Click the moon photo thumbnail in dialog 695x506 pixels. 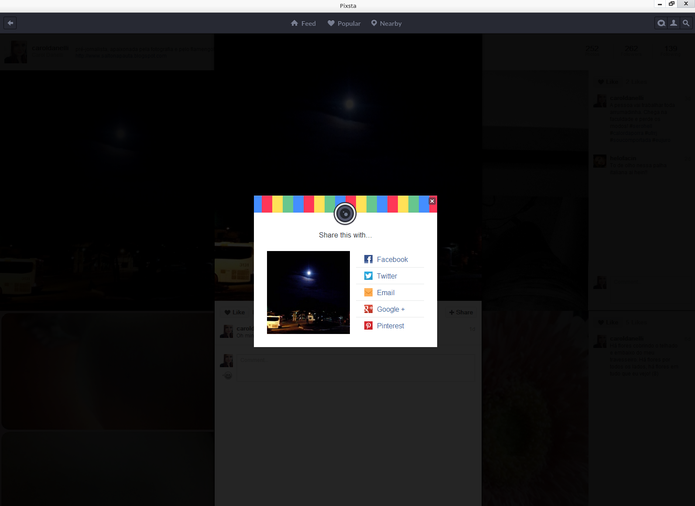[x=308, y=292]
